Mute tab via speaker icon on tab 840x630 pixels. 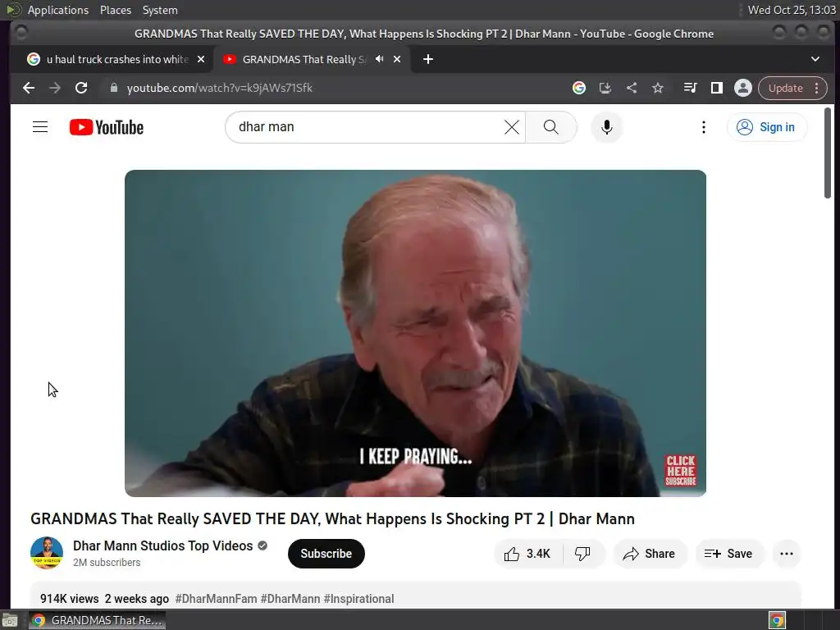[379, 59]
